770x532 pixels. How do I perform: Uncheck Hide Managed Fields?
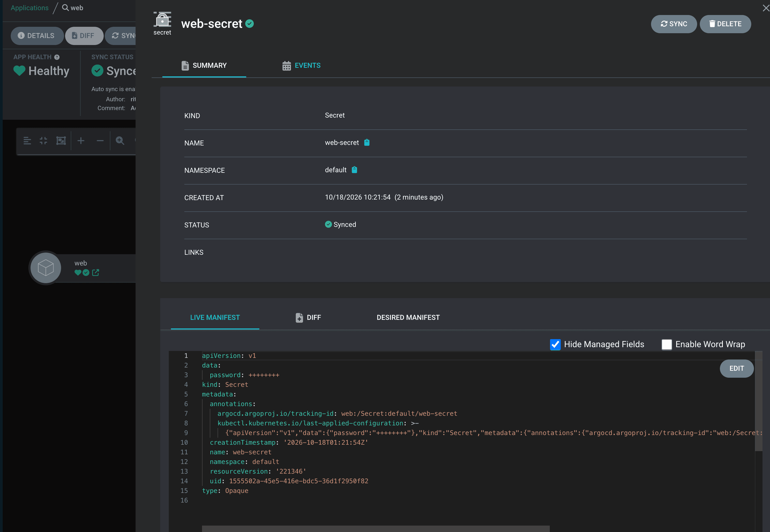click(x=555, y=344)
